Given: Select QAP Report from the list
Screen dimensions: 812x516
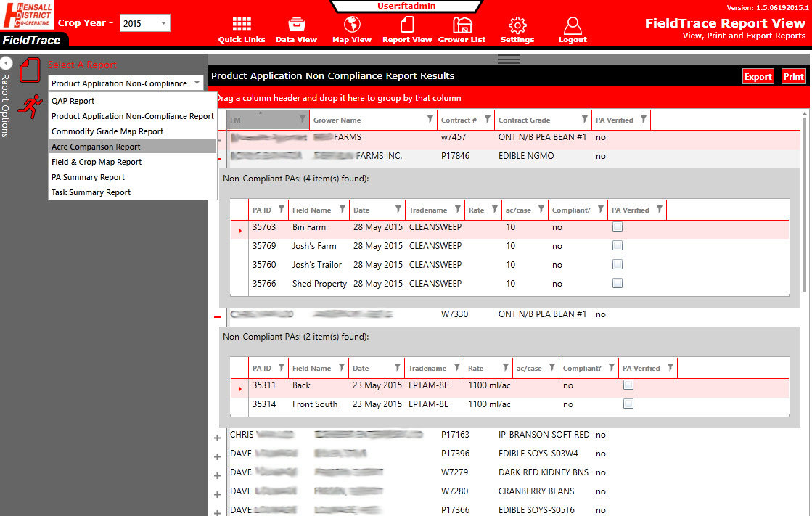Looking at the screenshot, I should point(133,101).
